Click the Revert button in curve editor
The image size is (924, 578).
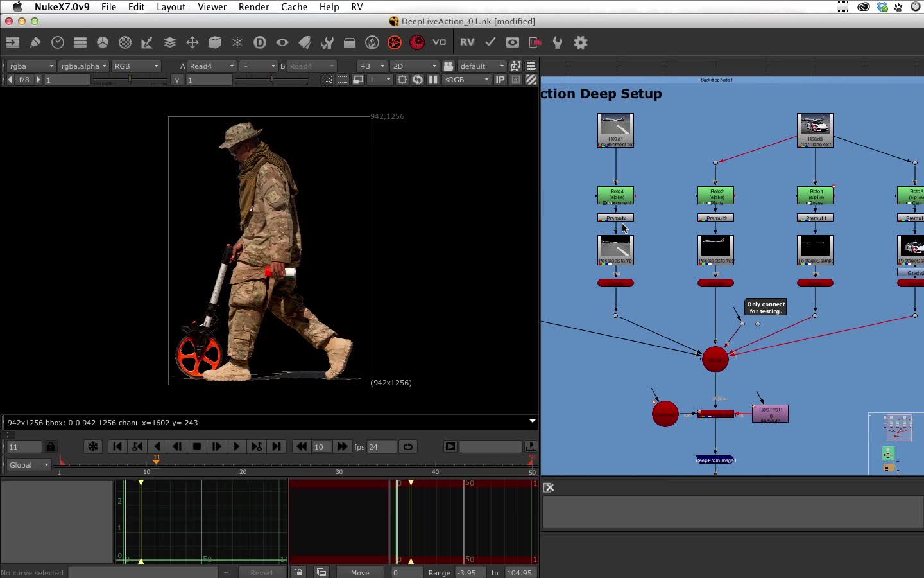point(262,572)
